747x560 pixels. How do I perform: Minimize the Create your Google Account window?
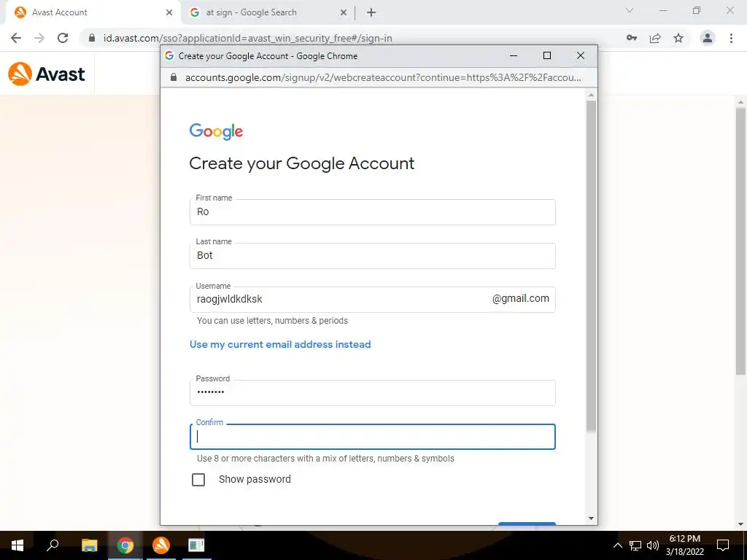pos(514,55)
